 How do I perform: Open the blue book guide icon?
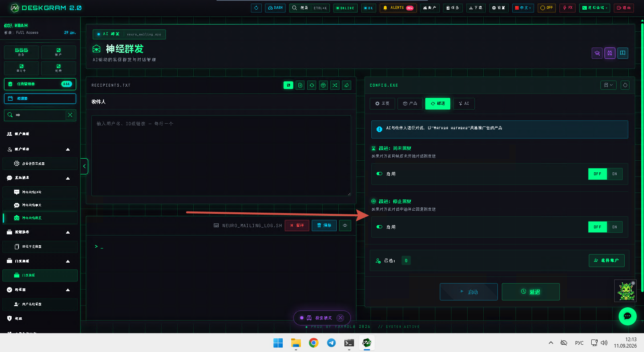click(x=623, y=53)
